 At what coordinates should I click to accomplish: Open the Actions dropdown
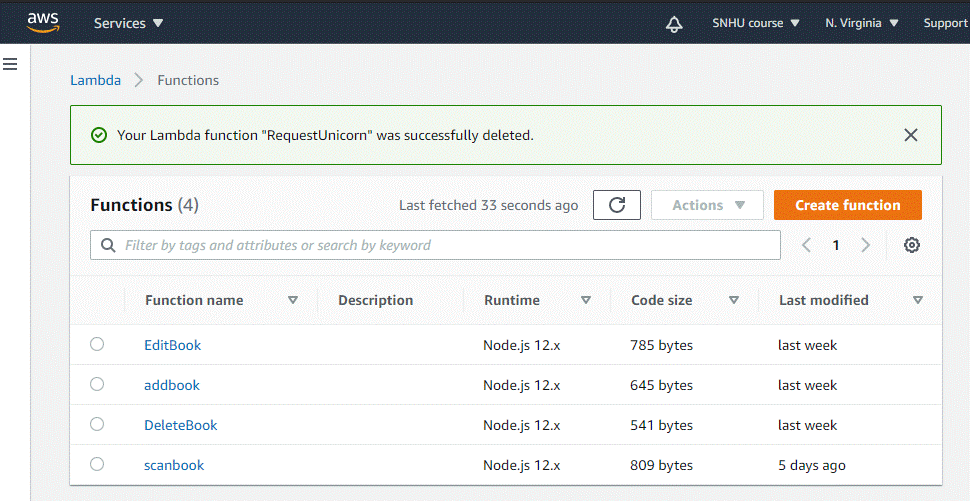pyautogui.click(x=707, y=205)
